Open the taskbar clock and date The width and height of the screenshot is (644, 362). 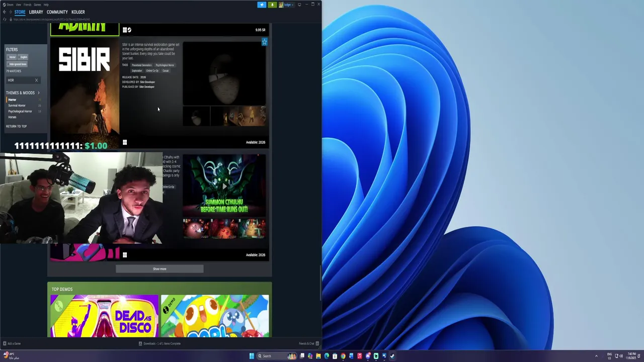coord(631,356)
